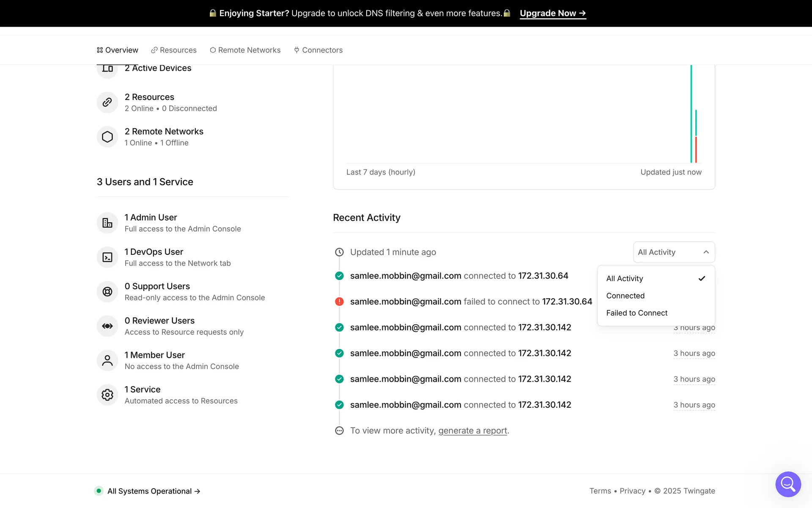Click the Reviewer Users eye icon
The image size is (812, 508).
click(107, 326)
